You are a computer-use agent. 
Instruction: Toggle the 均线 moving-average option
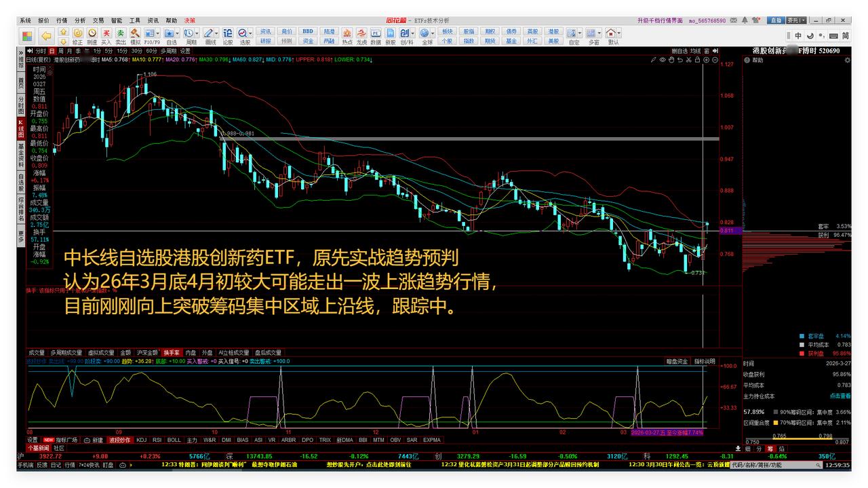(695, 51)
